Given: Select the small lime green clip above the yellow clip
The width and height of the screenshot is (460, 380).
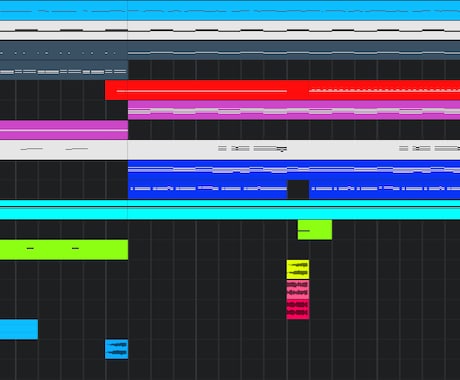Looking at the screenshot, I should [x=315, y=230].
